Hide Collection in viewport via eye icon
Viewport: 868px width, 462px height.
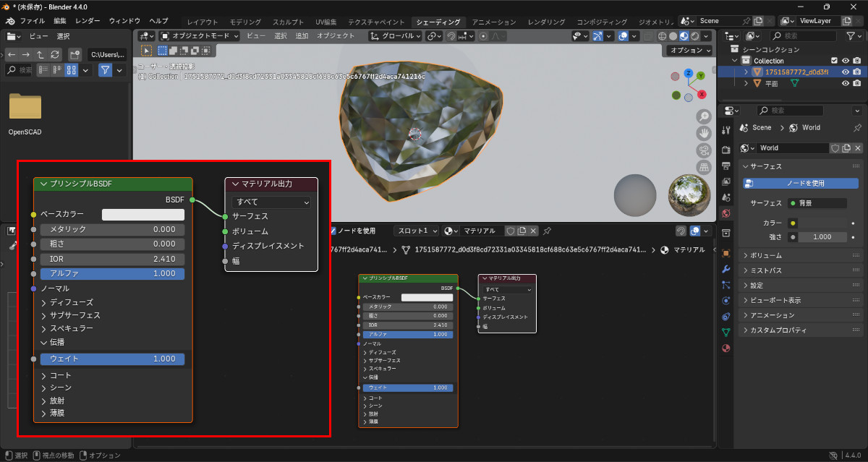click(846, 61)
